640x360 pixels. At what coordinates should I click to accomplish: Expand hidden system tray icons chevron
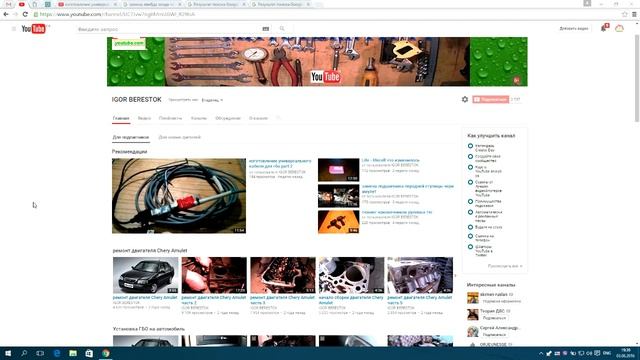tap(541, 353)
